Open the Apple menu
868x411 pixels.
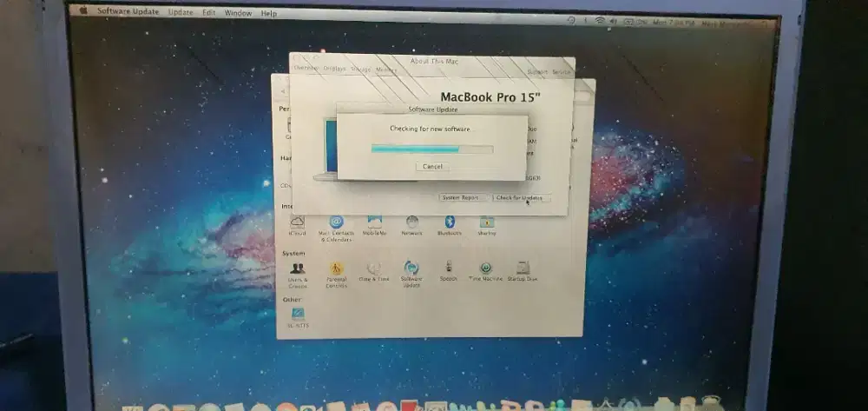coord(83,10)
